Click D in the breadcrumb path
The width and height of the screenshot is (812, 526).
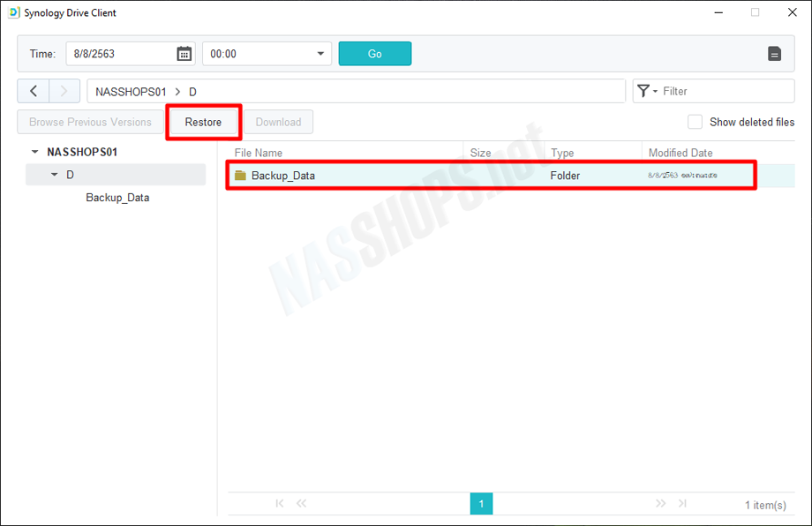tap(192, 92)
